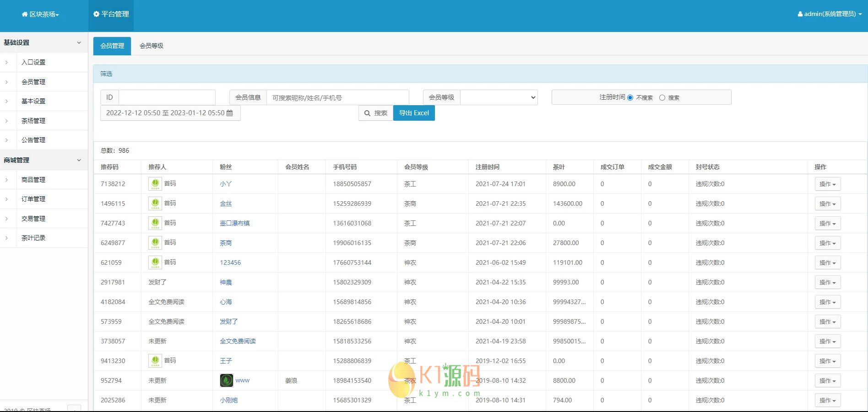
Task: Click the ID input field
Action: click(x=167, y=97)
